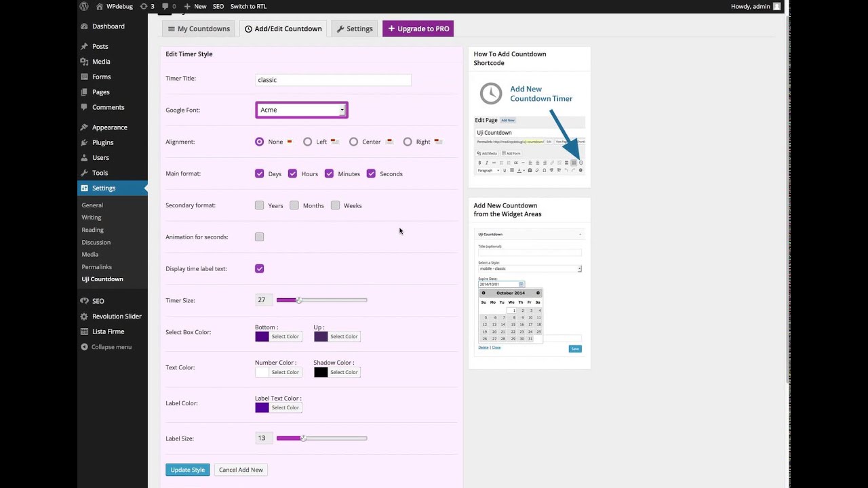
Task: Click the Revolution Slider gear icon
Action: (84, 317)
